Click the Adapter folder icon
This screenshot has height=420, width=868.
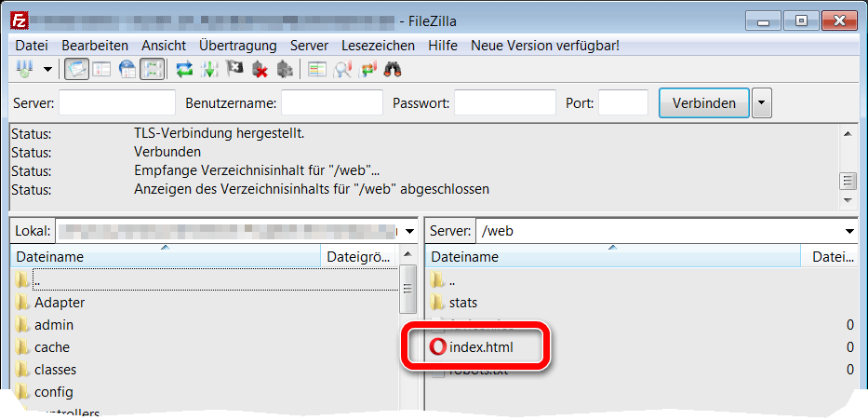(x=22, y=303)
